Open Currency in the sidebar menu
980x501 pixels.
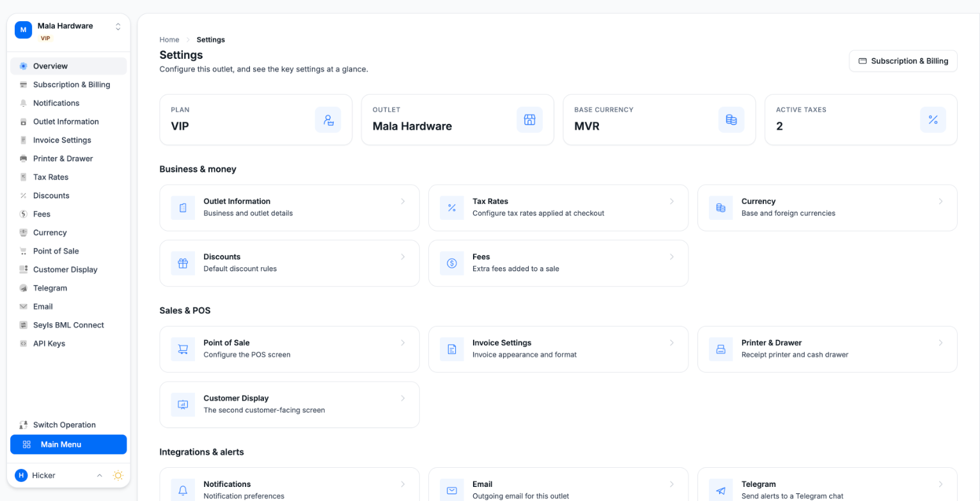[68, 233]
